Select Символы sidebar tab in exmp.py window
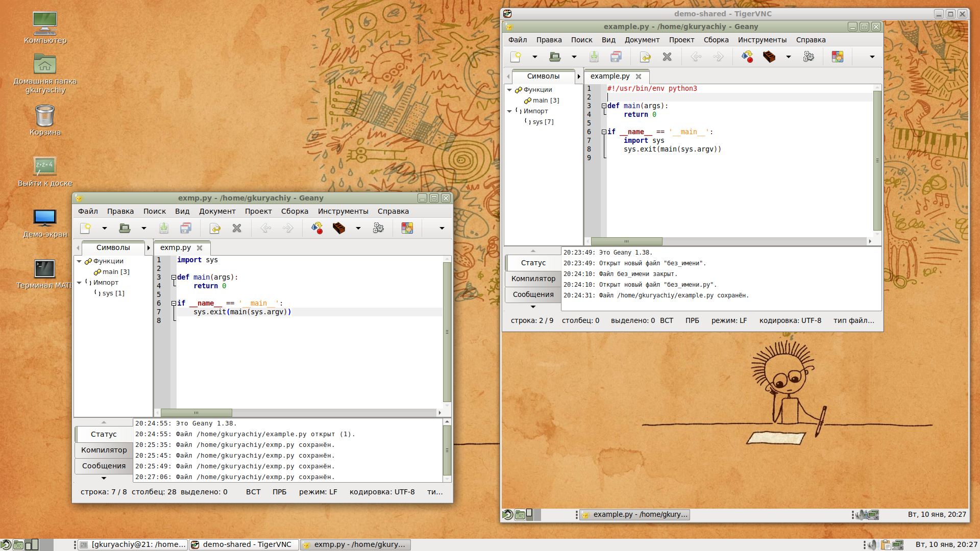This screenshot has width=980, height=551. (113, 247)
